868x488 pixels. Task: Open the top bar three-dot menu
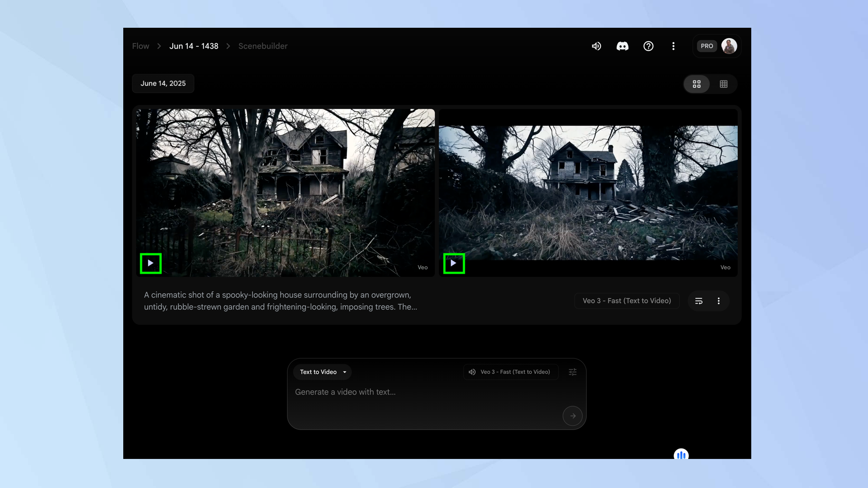[x=673, y=46]
